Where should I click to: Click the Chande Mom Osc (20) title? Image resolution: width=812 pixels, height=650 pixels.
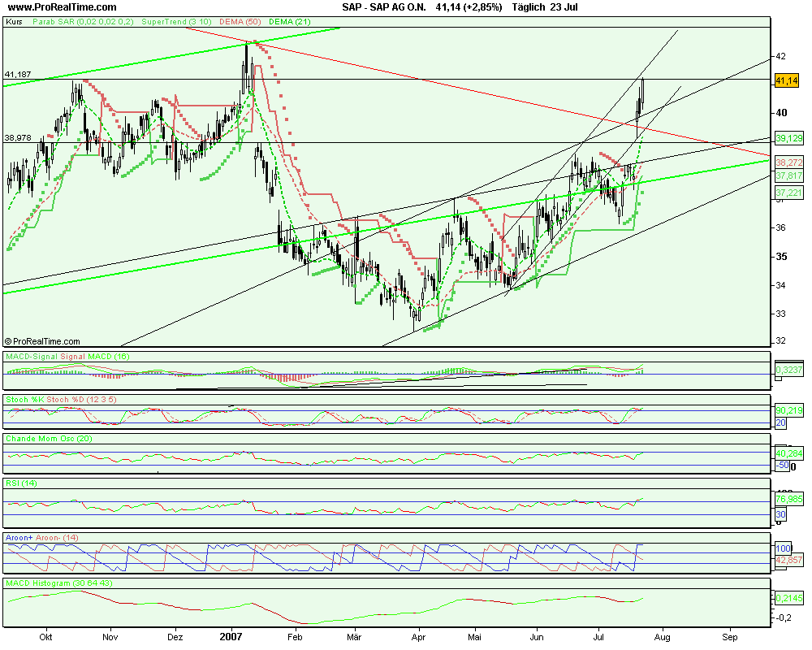(x=50, y=439)
